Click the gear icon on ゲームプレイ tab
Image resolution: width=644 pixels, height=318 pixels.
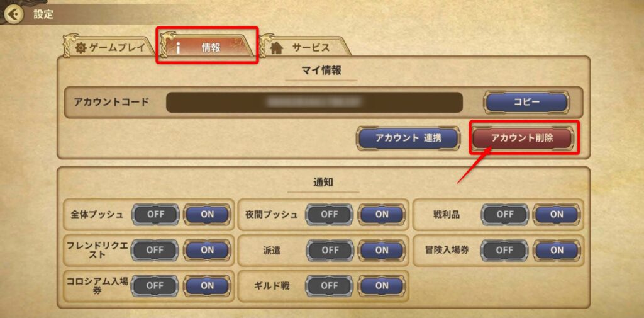[81, 48]
